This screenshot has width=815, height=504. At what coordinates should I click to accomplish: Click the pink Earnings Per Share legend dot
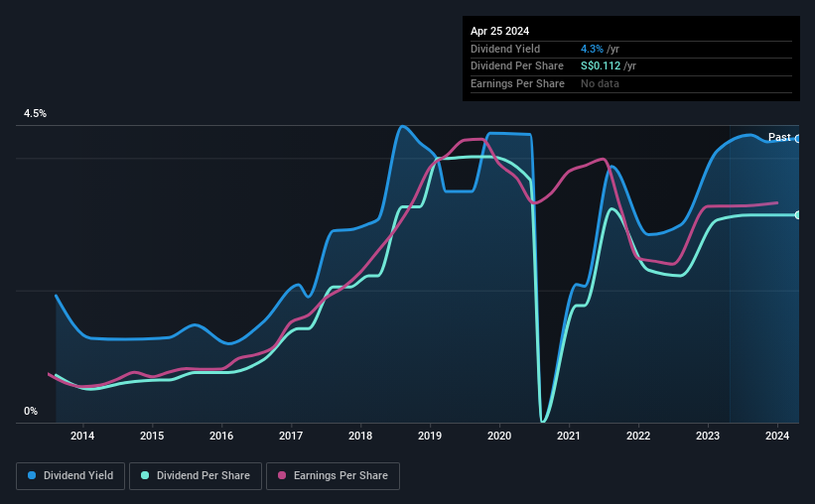point(282,475)
